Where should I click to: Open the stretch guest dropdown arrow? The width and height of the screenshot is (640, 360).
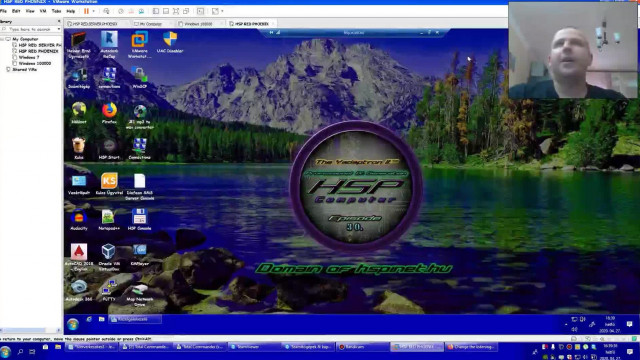pos(222,11)
